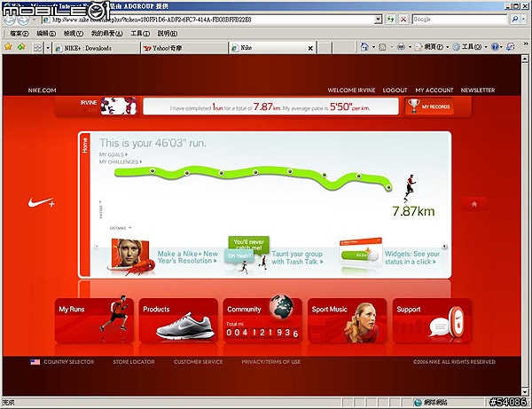Click the Nike+ swoosh logo
This screenshot has height=409, width=532.
click(x=42, y=202)
